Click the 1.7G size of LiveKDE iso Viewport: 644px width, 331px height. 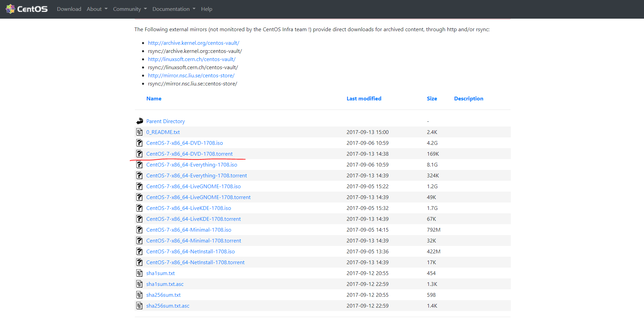[432, 208]
